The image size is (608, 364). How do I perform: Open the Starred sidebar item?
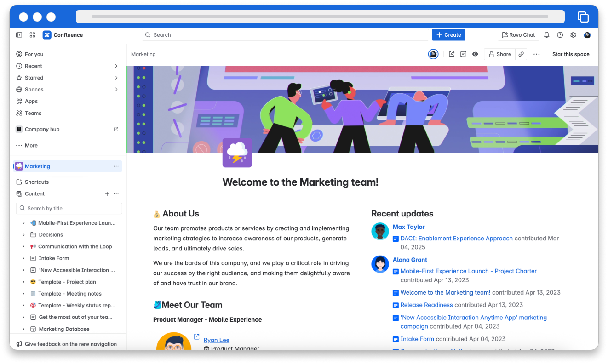(x=34, y=78)
